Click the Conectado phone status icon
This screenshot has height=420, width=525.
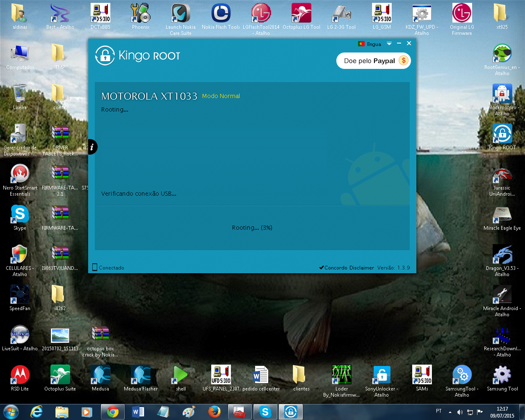[x=95, y=267]
